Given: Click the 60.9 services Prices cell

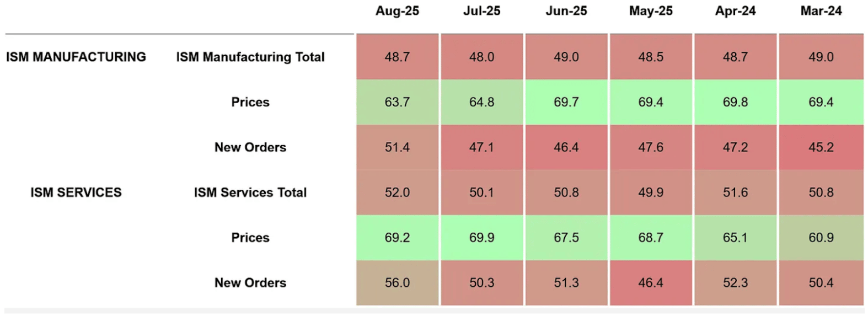Looking at the screenshot, I should [821, 238].
